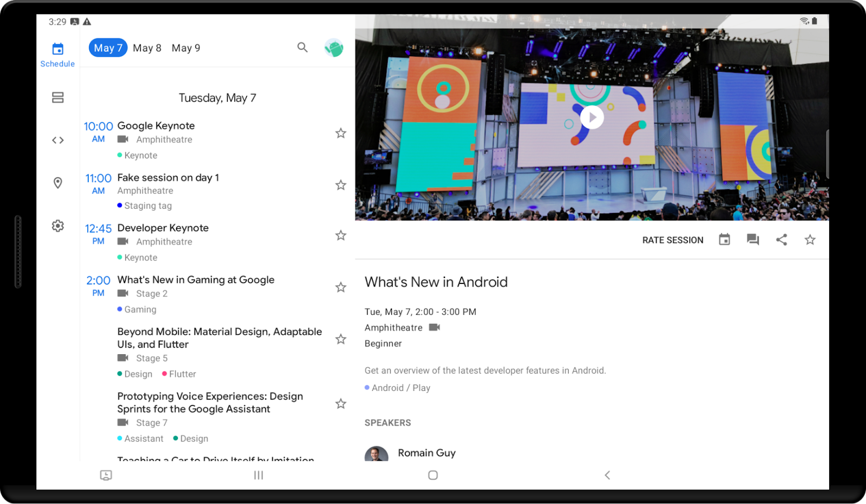Open the Google Keynote session
Image resolution: width=866 pixels, height=504 pixels.
click(156, 125)
